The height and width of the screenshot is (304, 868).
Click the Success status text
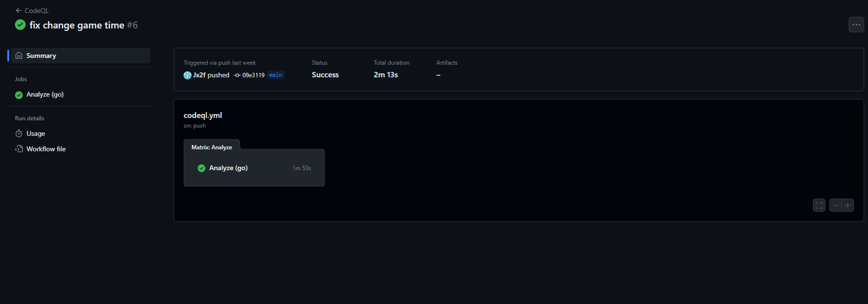pyautogui.click(x=325, y=75)
